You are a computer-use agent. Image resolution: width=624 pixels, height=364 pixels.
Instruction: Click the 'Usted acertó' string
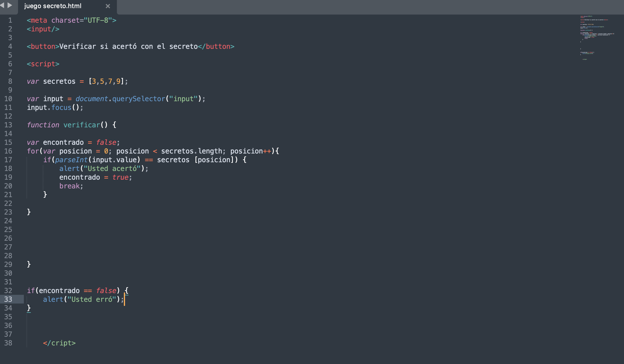[x=112, y=169]
